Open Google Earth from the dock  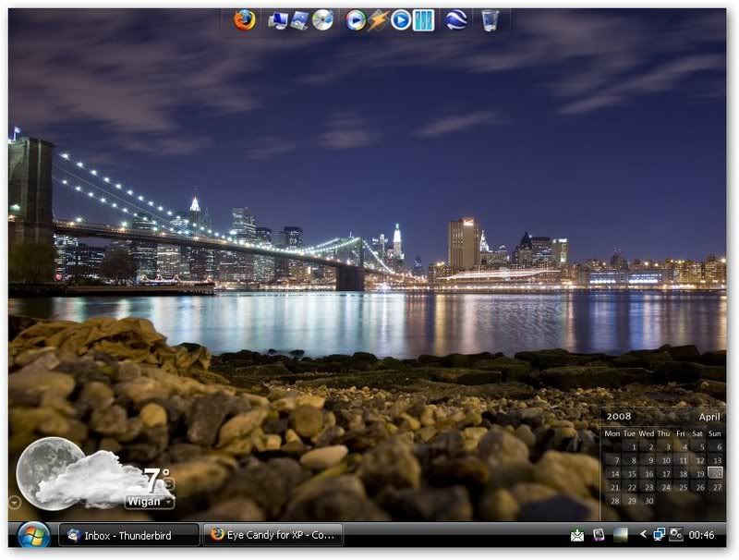(x=456, y=19)
